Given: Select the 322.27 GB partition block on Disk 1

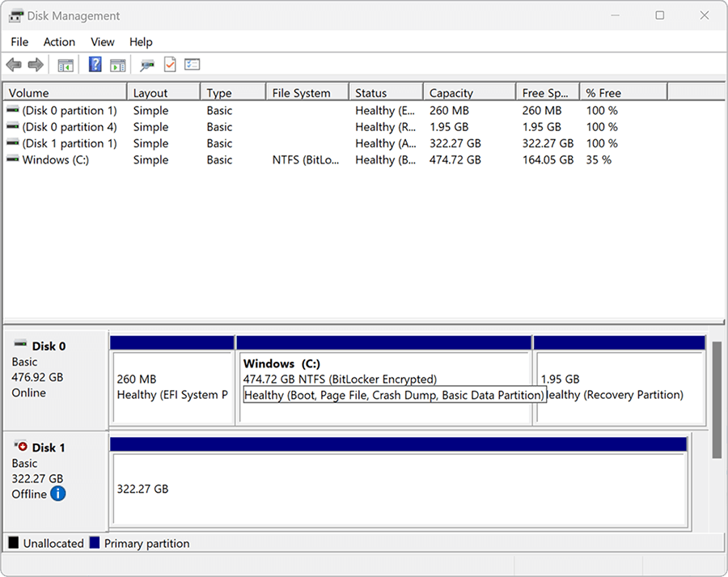Looking at the screenshot, I should [x=398, y=482].
